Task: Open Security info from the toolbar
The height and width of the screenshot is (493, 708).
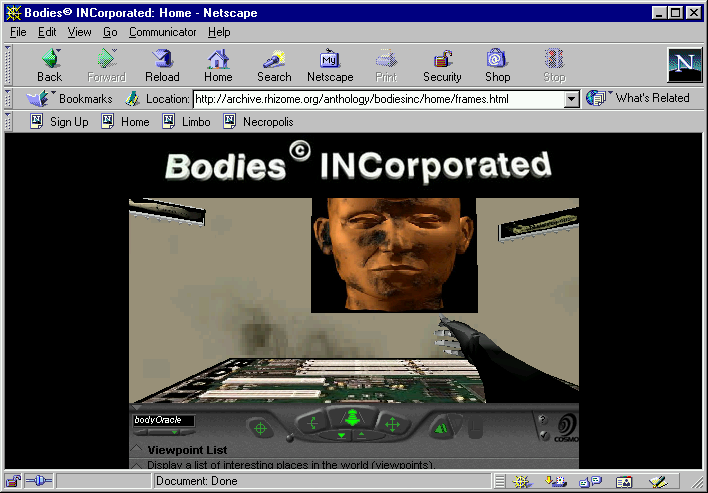Action: [x=442, y=65]
